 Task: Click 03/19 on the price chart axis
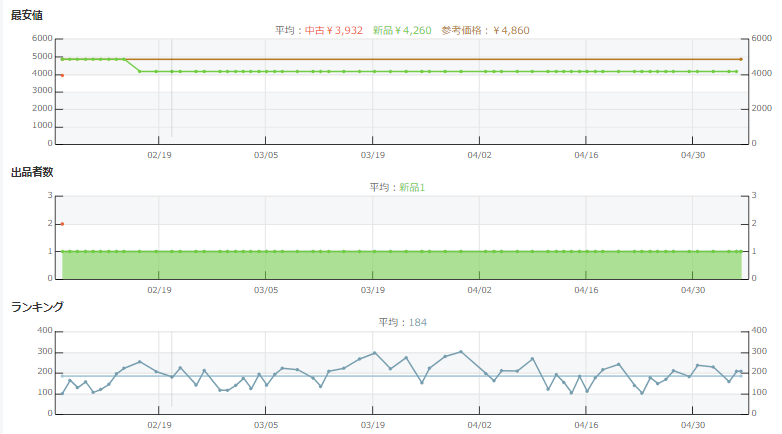[x=373, y=155]
